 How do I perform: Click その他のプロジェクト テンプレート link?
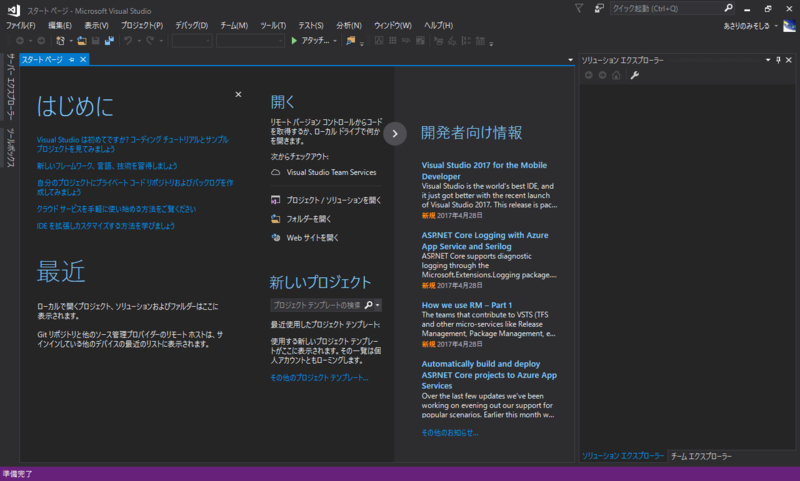point(319,378)
